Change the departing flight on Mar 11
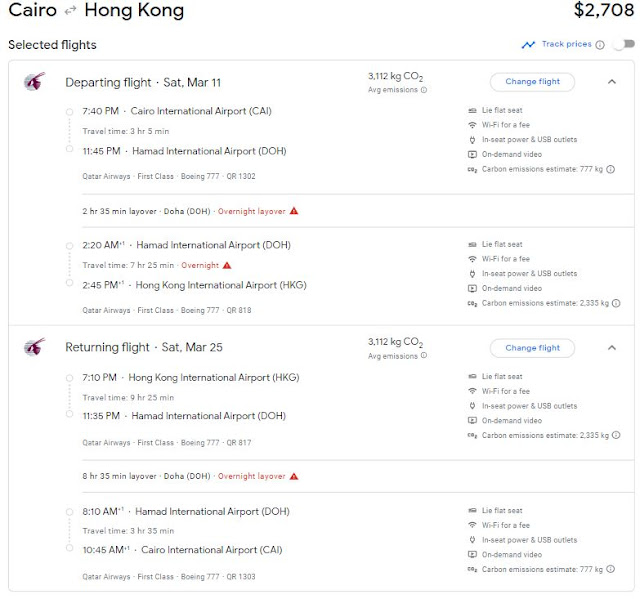Image resolution: width=640 pixels, height=599 pixels. 532,82
